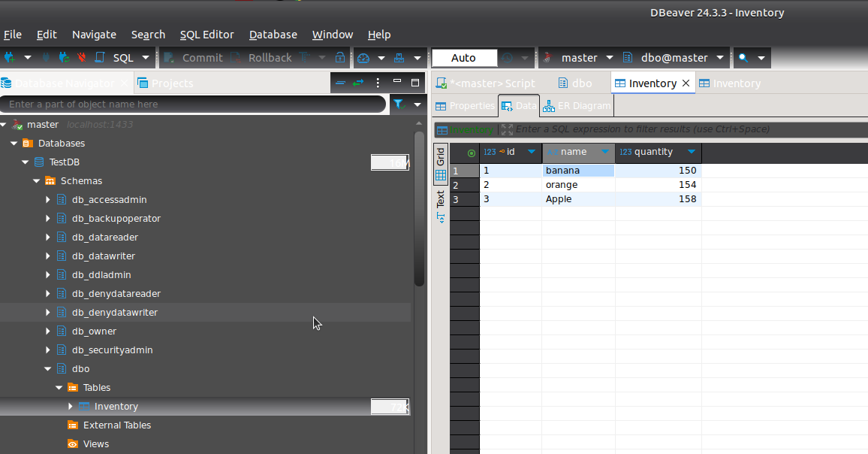Click the red Disconnect plug icon
The image size is (868, 454).
tap(81, 58)
